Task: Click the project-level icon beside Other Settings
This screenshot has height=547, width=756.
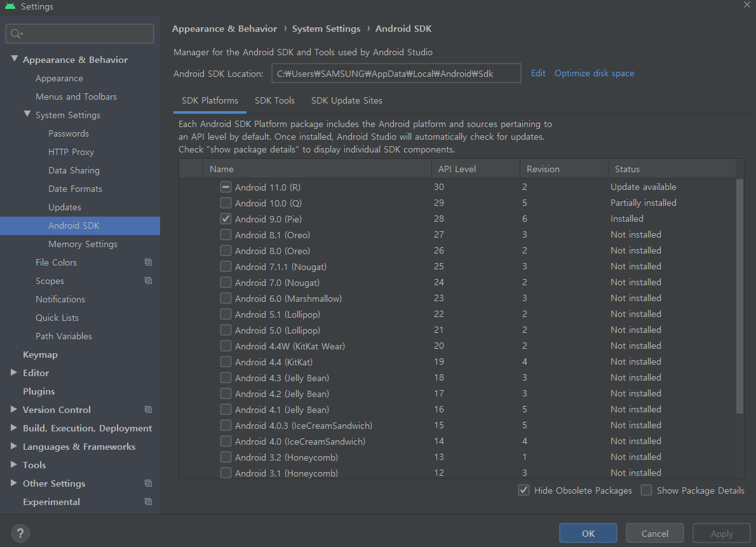Action: pyautogui.click(x=149, y=483)
